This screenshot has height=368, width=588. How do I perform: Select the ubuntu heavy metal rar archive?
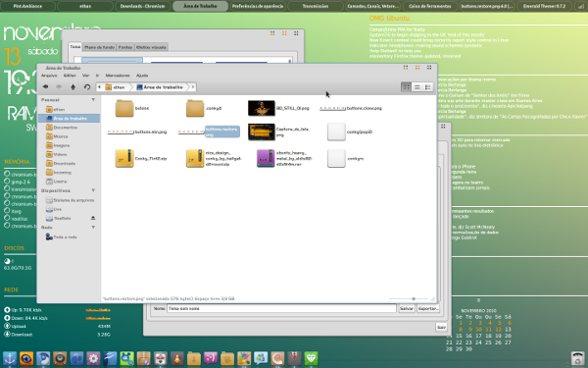266,158
